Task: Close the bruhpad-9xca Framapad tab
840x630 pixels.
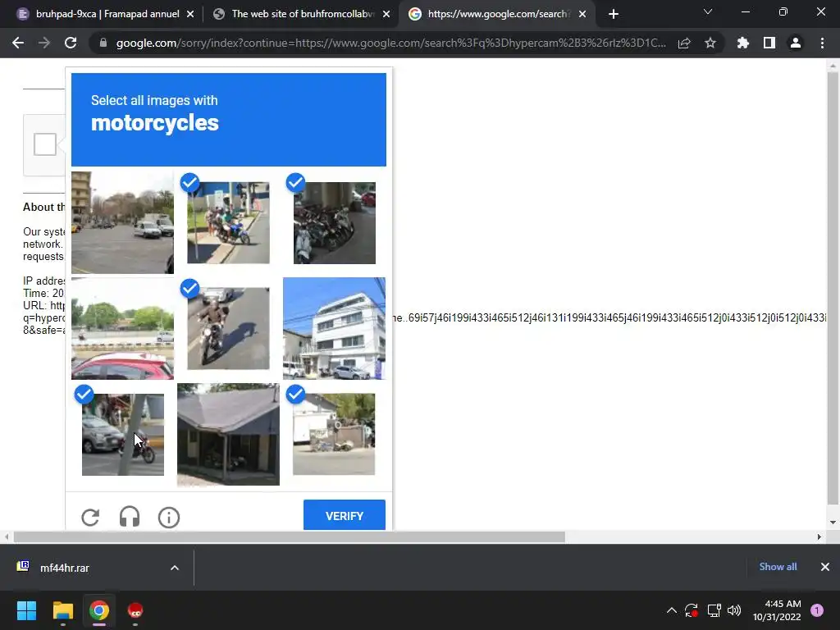Action: tap(190, 14)
